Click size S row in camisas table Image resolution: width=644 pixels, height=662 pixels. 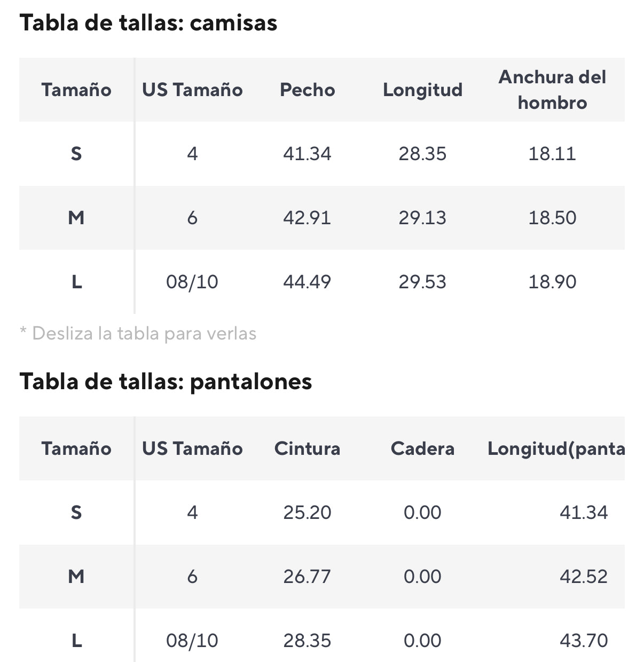[322, 154]
